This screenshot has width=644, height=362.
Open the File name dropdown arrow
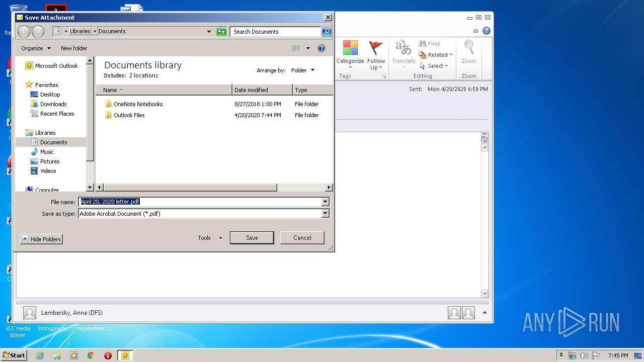325,202
